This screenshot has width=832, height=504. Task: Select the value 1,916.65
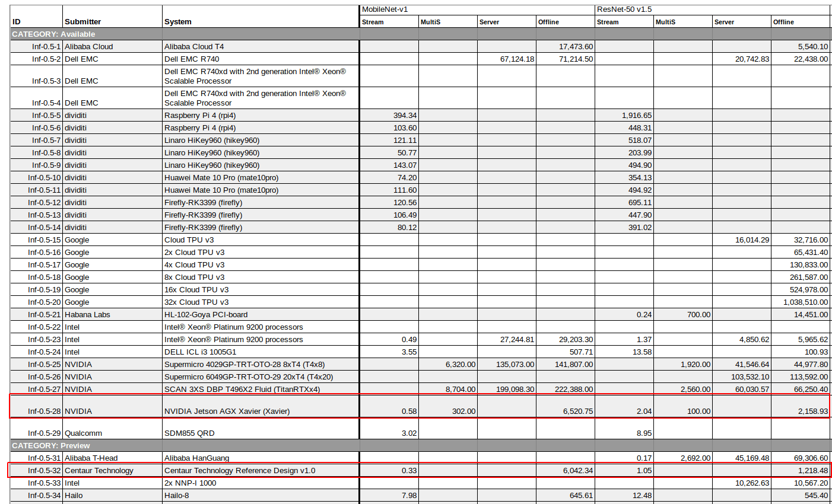click(637, 116)
